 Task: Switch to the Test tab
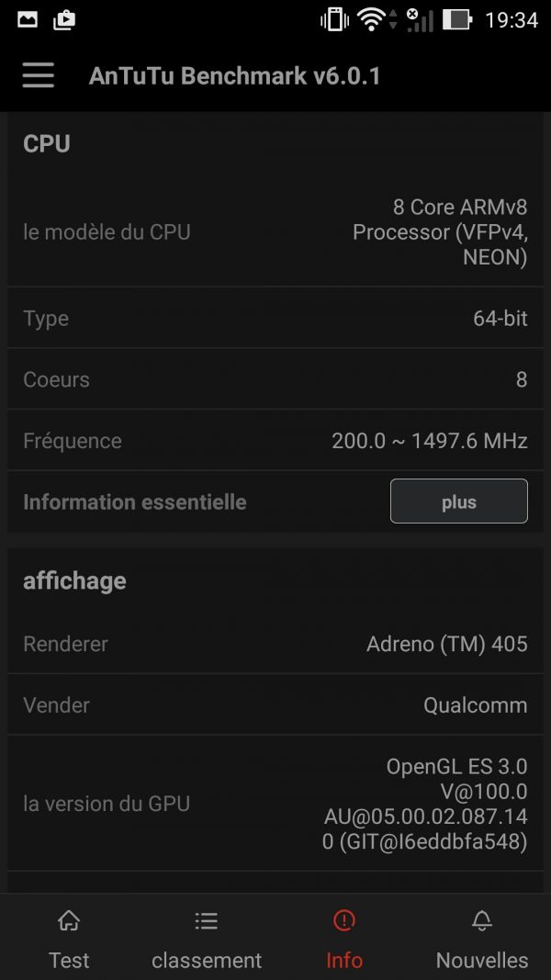(69, 960)
